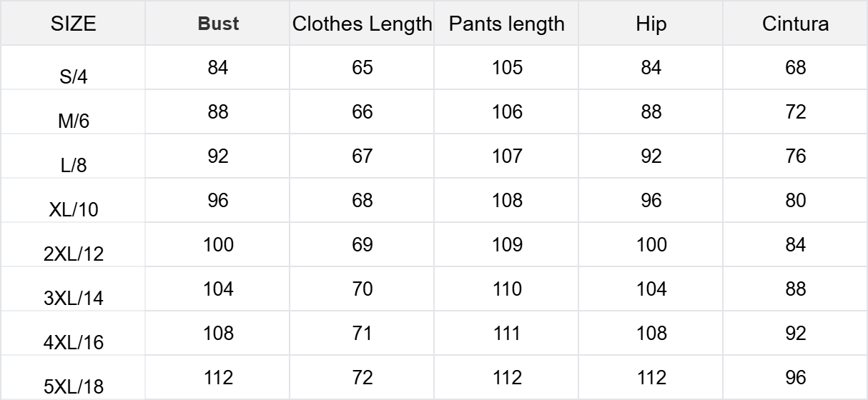Select Clothes Length value 67 for L/8
Screen dimensions: 868x400
pyautogui.click(x=363, y=156)
